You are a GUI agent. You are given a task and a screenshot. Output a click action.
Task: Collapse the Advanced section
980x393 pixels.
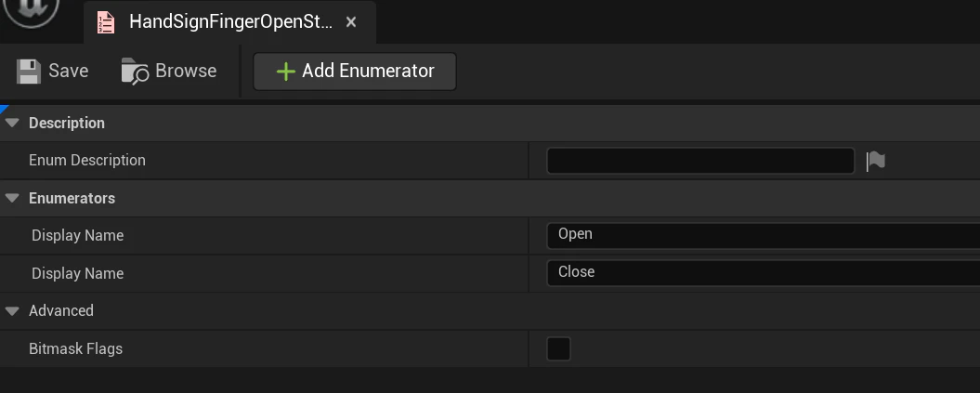pos(12,310)
